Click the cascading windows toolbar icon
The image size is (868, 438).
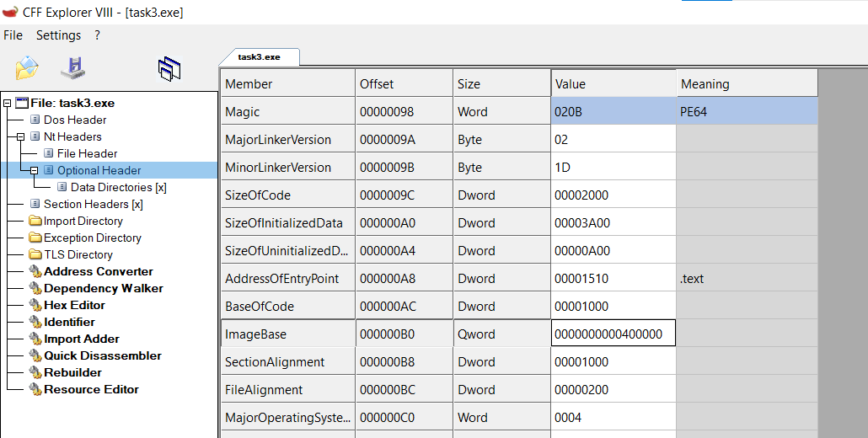(x=169, y=69)
